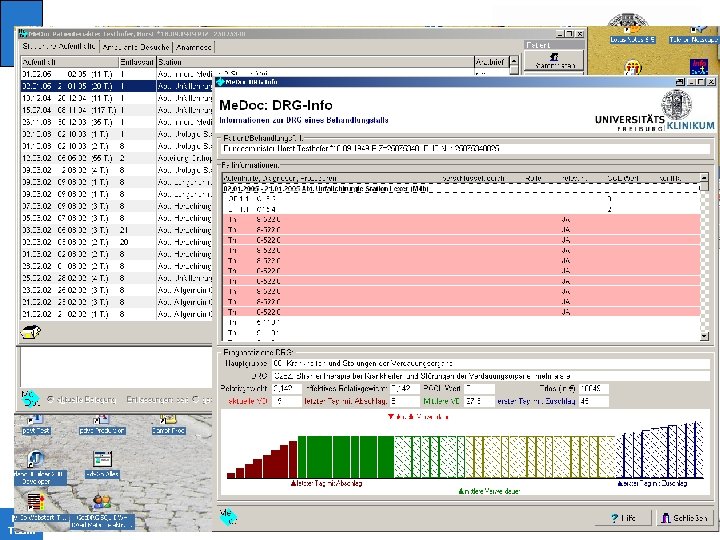The width and height of the screenshot is (720, 540).
Task: Click the Station column header
Action: tap(315, 62)
